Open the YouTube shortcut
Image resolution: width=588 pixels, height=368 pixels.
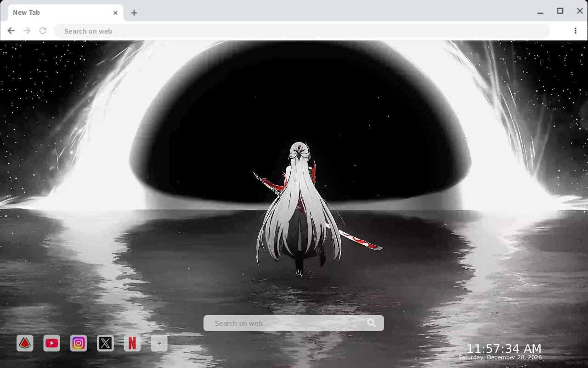(52, 343)
